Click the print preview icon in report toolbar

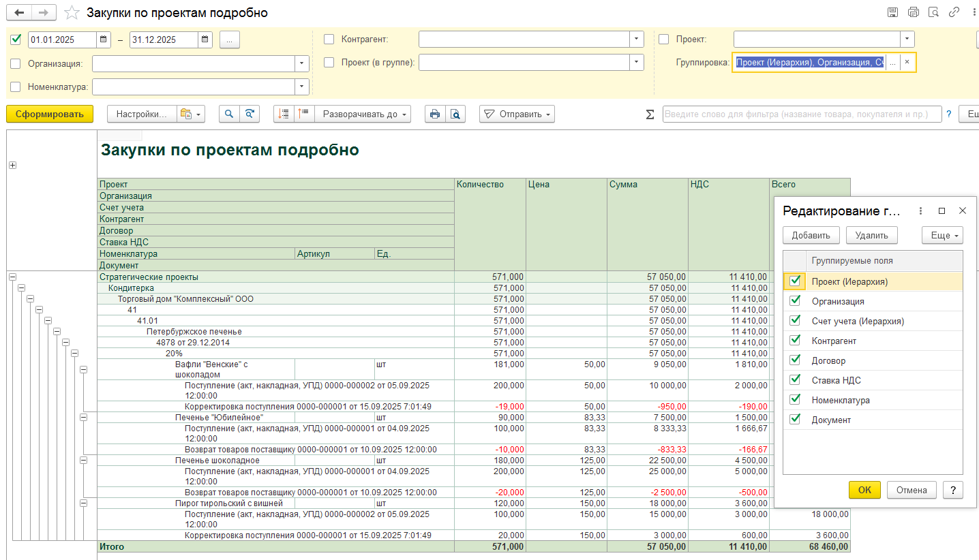[x=455, y=114]
